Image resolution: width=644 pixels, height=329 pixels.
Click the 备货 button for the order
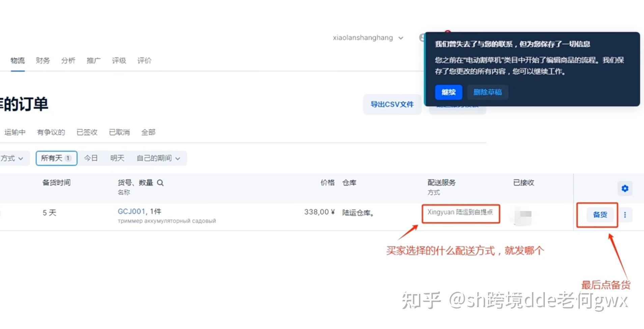pyautogui.click(x=599, y=215)
